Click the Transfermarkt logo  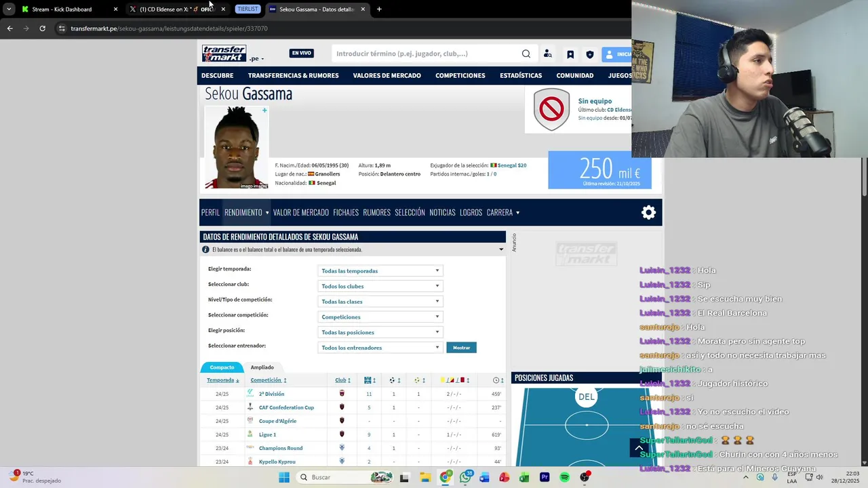click(224, 54)
